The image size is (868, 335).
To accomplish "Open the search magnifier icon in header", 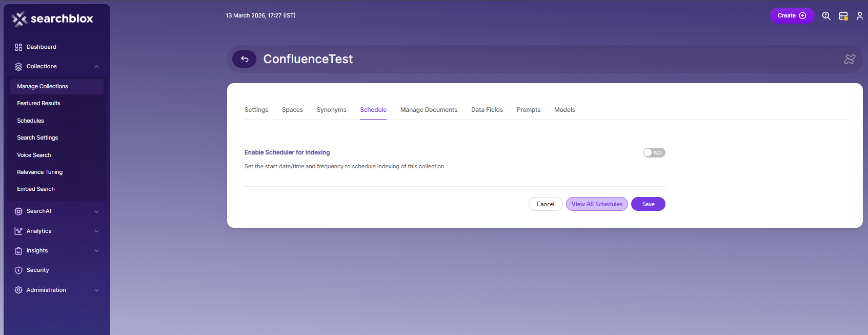I will pos(826,16).
